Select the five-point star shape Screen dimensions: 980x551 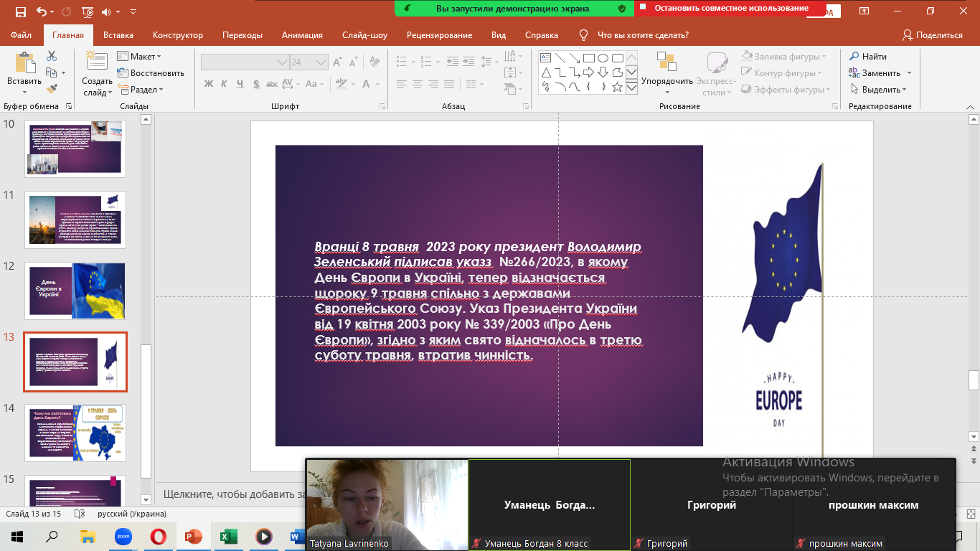(617, 87)
